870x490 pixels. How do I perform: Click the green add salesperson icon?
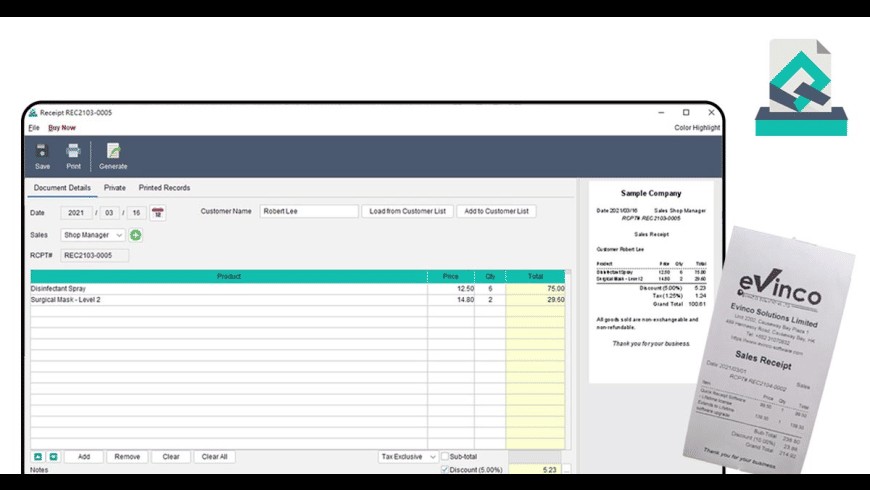[135, 235]
